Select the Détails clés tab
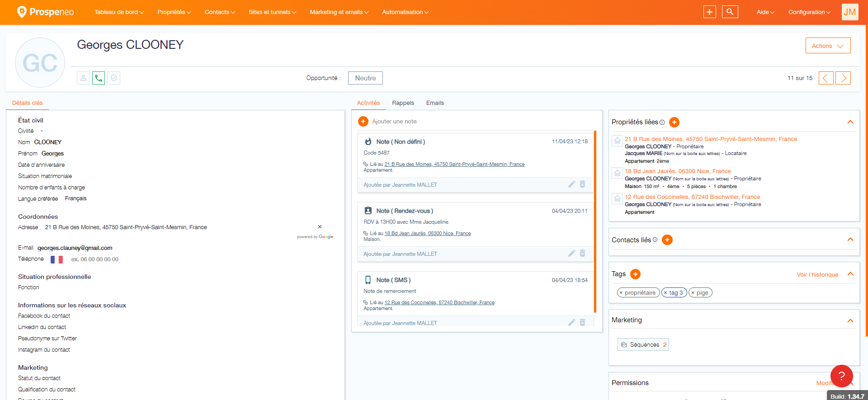 tap(28, 103)
